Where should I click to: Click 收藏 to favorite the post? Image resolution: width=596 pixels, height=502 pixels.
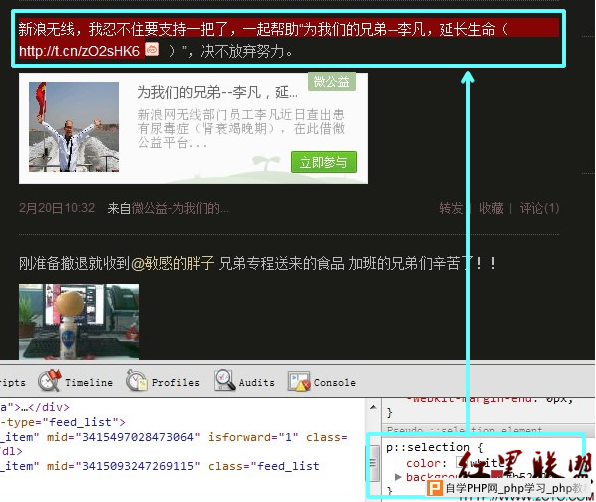[491, 208]
